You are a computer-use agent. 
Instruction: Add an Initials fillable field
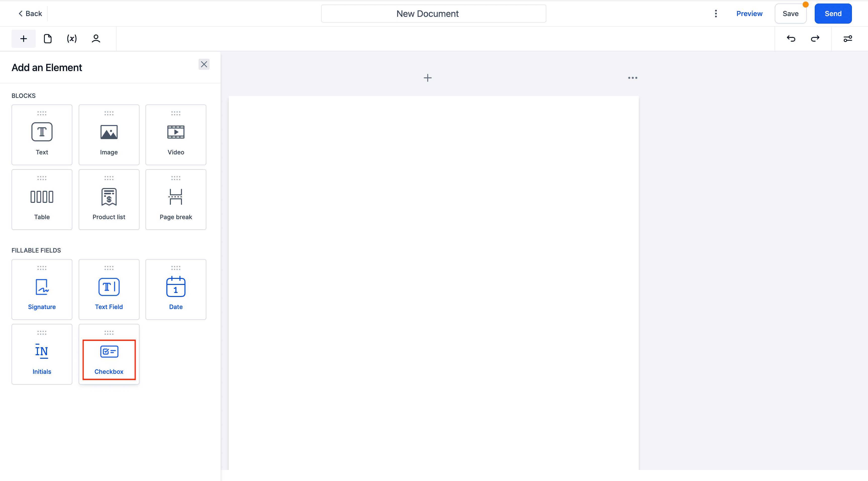coord(42,354)
